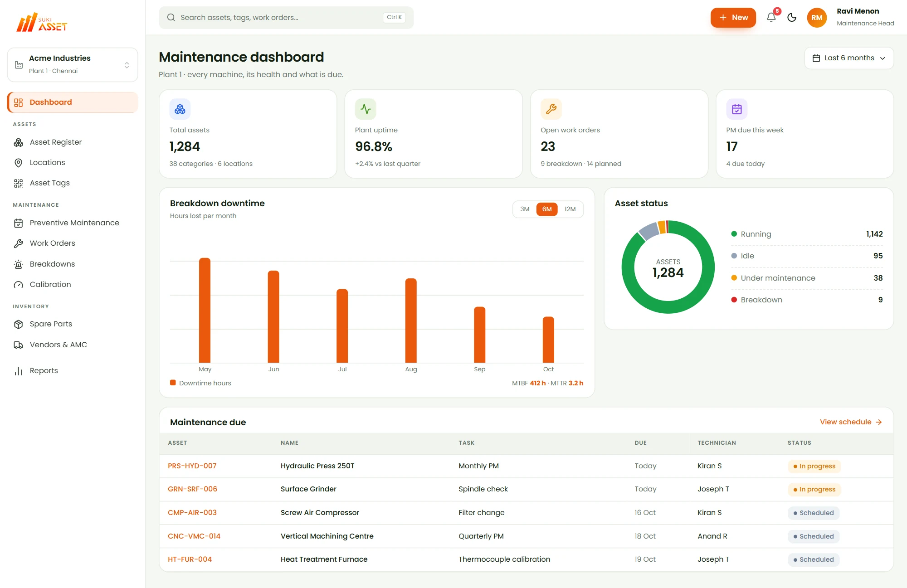Click the Breakdowns siren icon
The image size is (907, 588).
click(19, 264)
